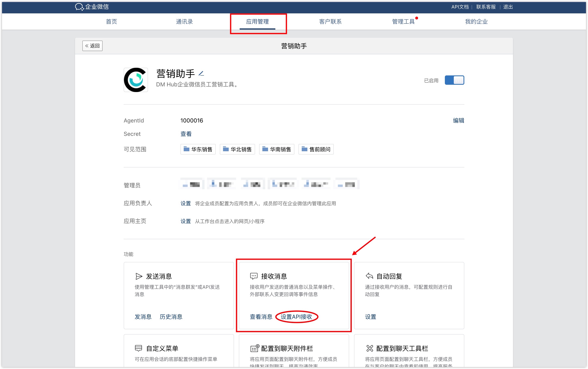Select the 华东销售 department tag
Screen dimensions: 588x369
pyautogui.click(x=198, y=149)
